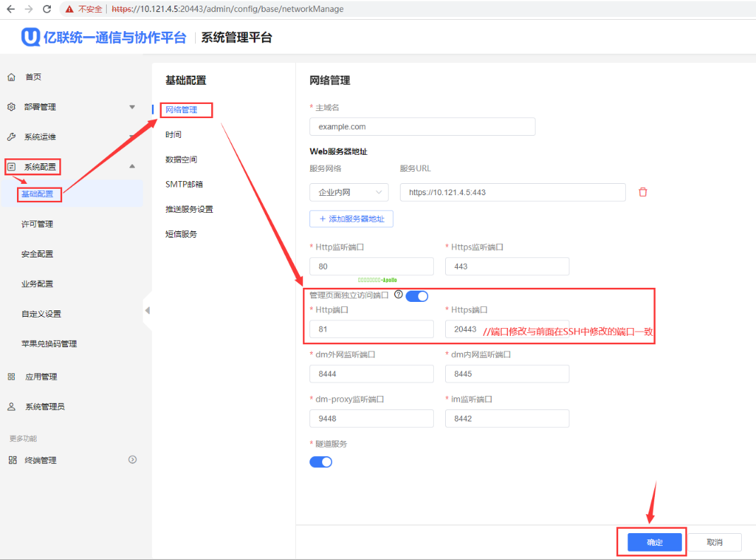Click the help question mark beside 管理页面独立访问端口
This screenshot has height=560, width=756.
[398, 295]
